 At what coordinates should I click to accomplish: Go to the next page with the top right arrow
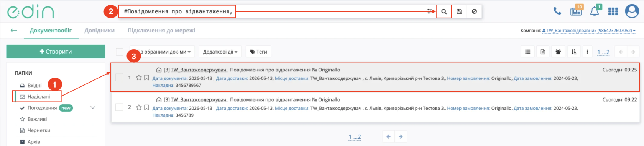point(633,52)
